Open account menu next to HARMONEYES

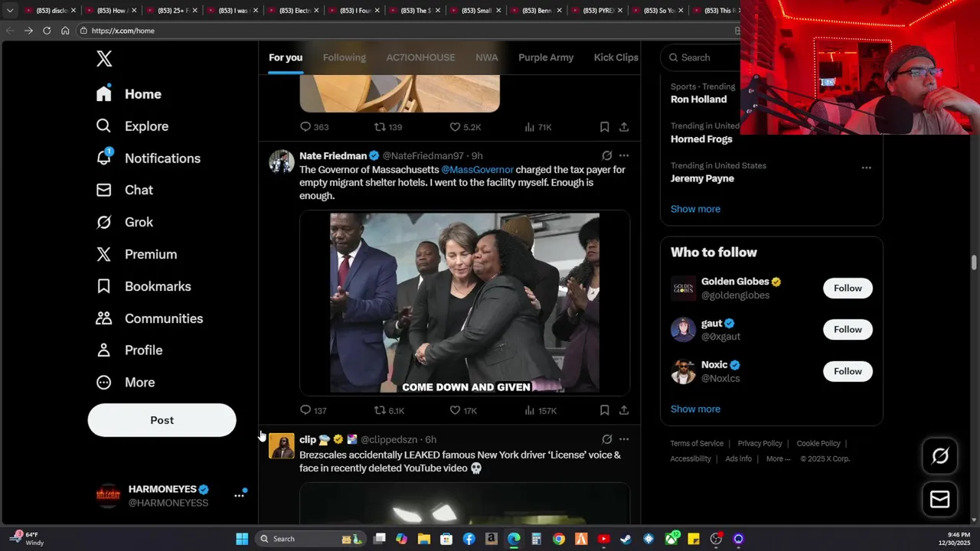pyautogui.click(x=239, y=496)
